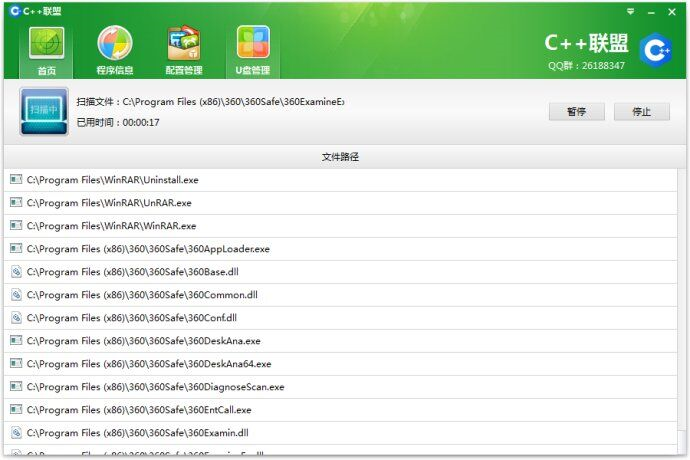Select path C:\Program Files\WinRAR\Uninstall.exe
Image resolution: width=690 pixels, height=460 pixels.
point(112,180)
